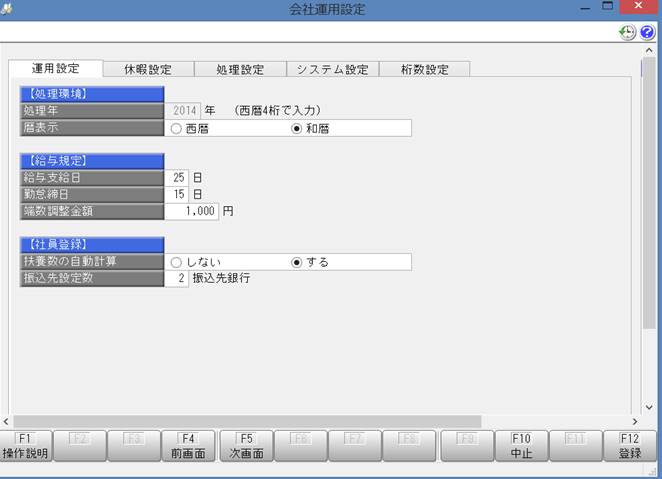Open the 処理設定 tab
The height and width of the screenshot is (479, 662).
pyautogui.click(x=240, y=69)
